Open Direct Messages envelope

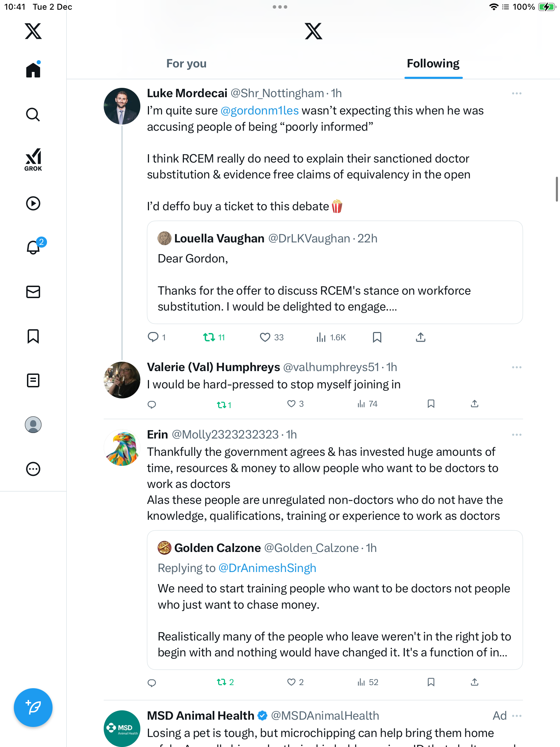[33, 292]
